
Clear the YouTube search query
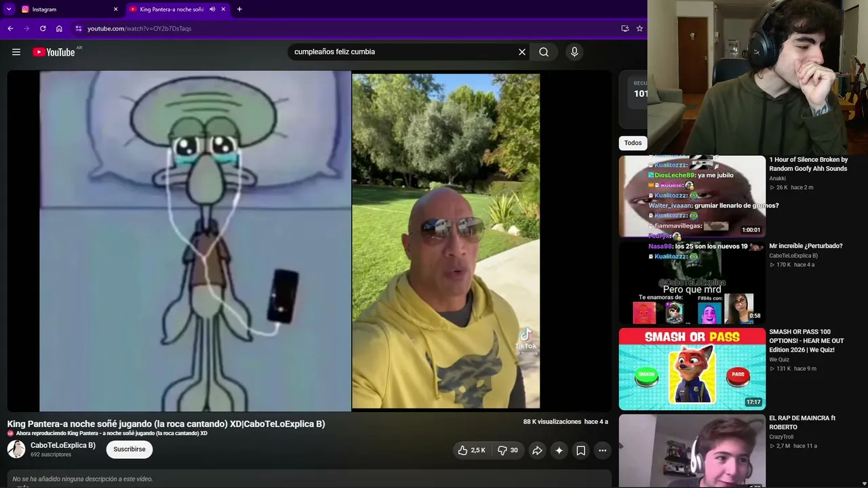[522, 52]
